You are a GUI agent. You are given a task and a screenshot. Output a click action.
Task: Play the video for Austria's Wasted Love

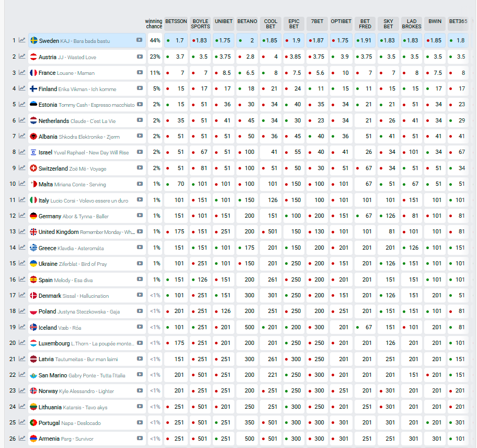pos(140,57)
